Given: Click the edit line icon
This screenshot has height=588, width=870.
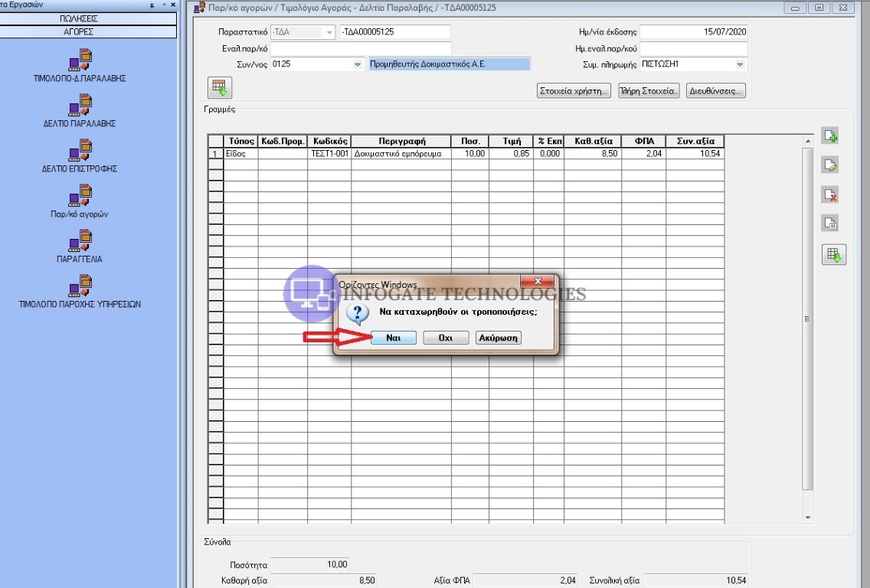Looking at the screenshot, I should coord(830,165).
